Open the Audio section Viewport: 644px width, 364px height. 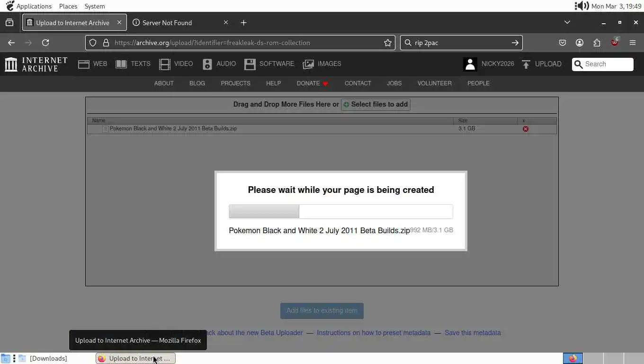click(219, 64)
